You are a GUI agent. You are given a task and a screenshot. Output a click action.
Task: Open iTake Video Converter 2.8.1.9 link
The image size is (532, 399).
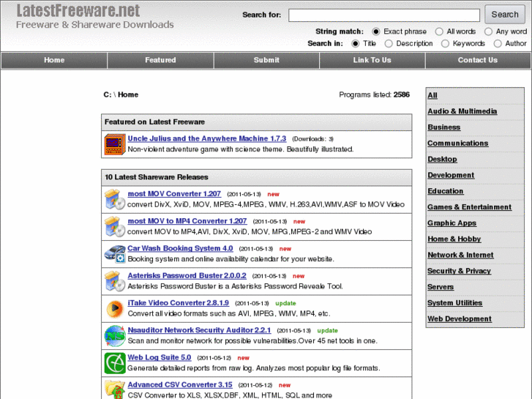pos(178,302)
